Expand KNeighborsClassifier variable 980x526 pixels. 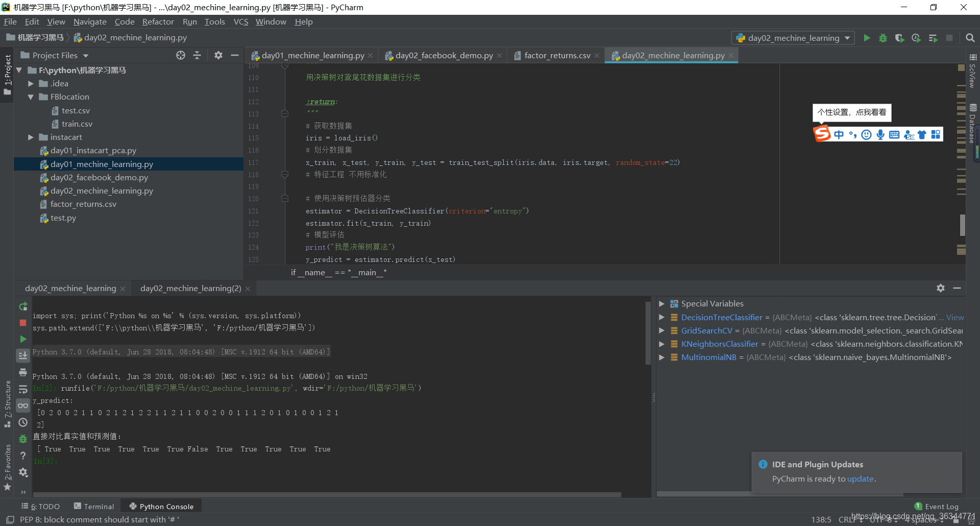661,344
